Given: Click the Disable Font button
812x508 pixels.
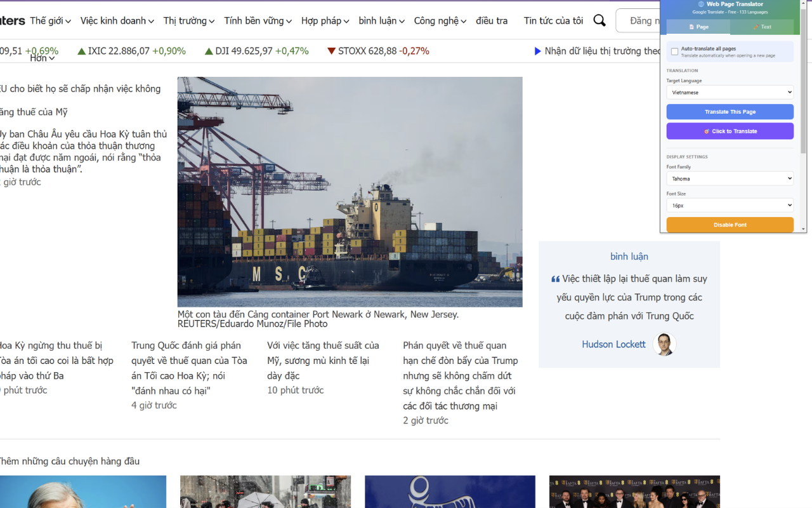Looking at the screenshot, I should pos(730,225).
